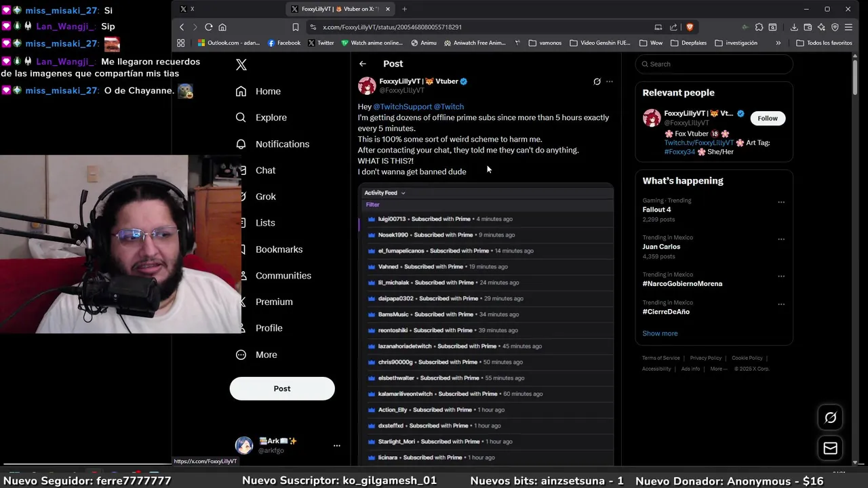Viewport: 868px width, 488px height.
Task: Click the browser address bar URL
Action: coord(392,27)
